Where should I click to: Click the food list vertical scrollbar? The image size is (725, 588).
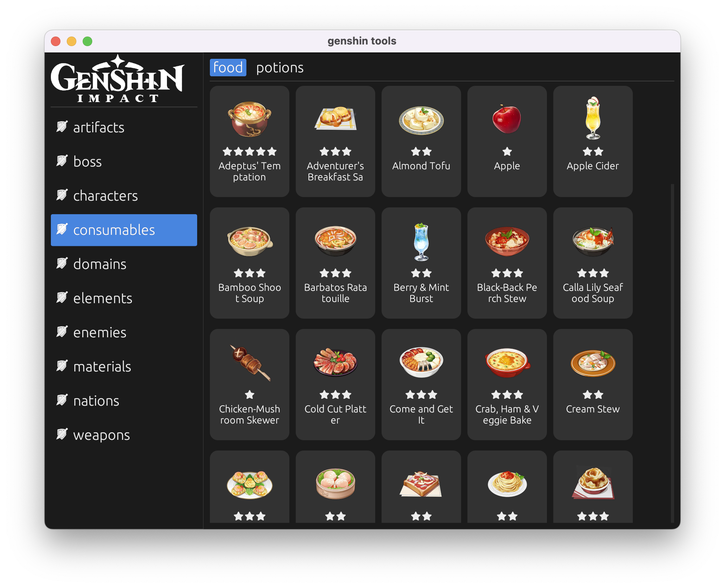673,354
